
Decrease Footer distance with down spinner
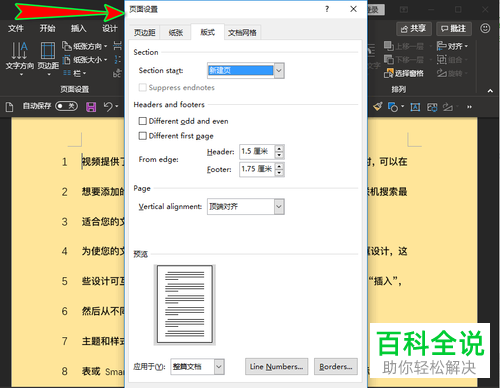(x=279, y=173)
